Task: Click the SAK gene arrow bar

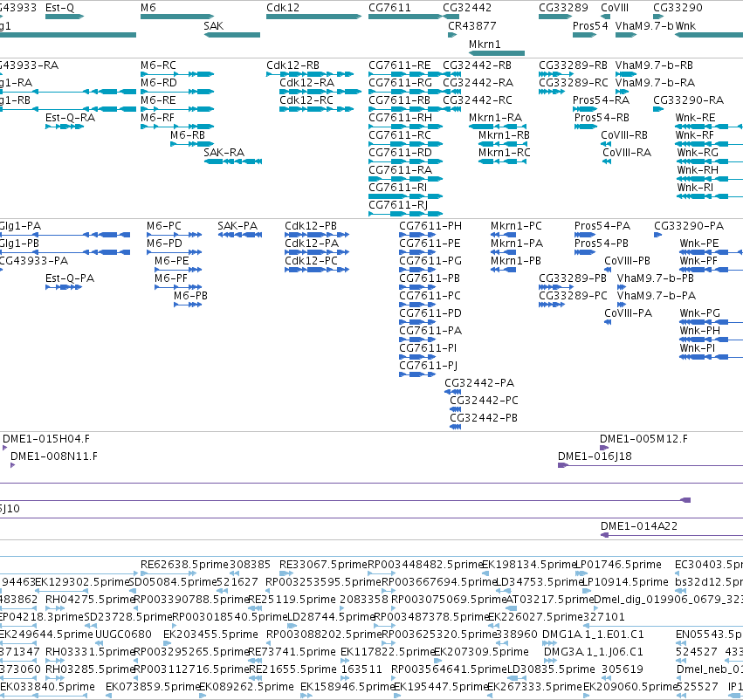Action: [232, 35]
